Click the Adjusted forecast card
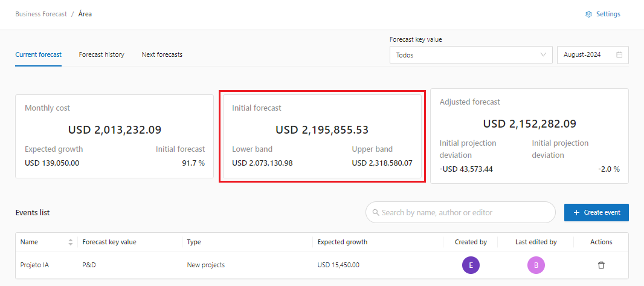Screen dimensions: 644x286 [529, 136]
